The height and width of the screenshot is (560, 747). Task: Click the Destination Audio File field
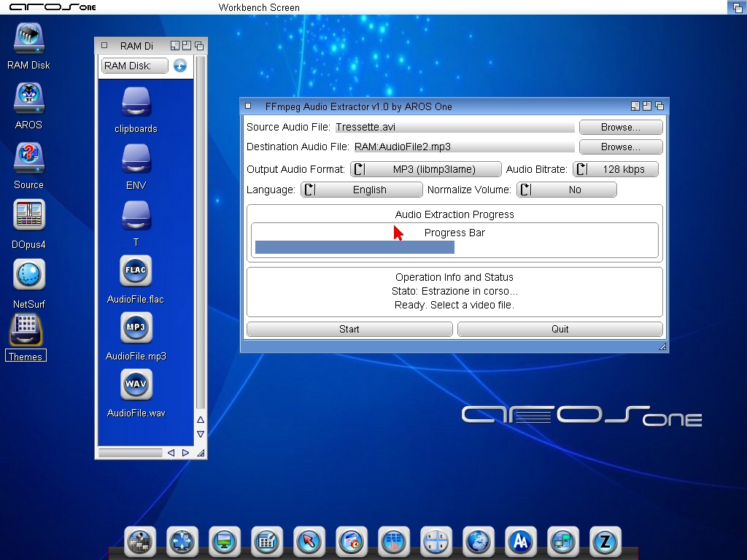[x=463, y=147]
